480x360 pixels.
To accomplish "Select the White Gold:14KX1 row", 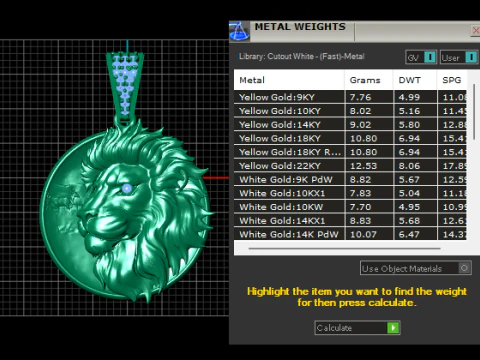I will tap(350, 220).
